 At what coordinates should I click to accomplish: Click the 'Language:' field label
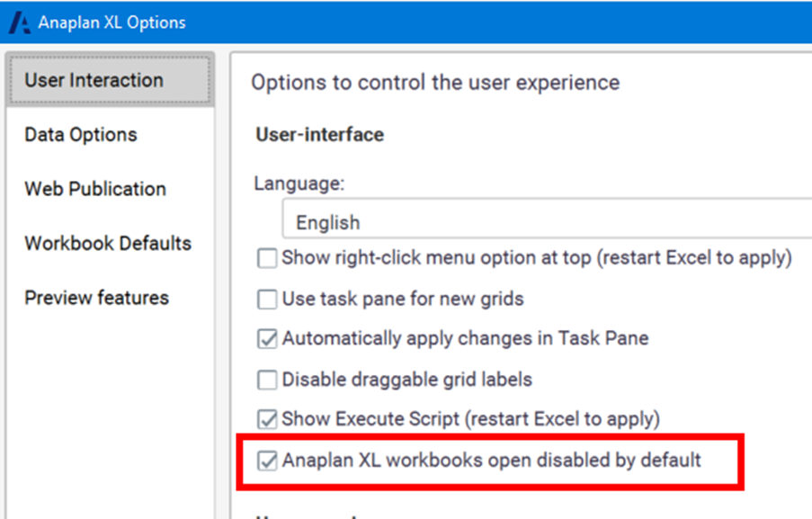click(x=299, y=183)
